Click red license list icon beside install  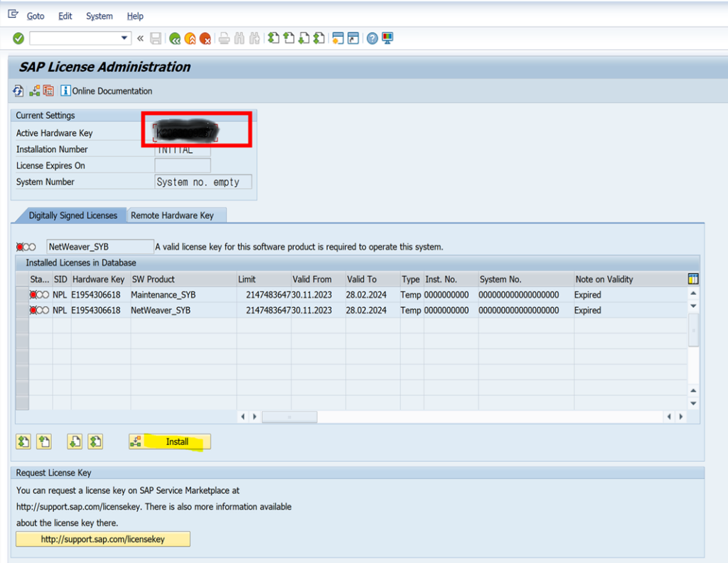48,91
